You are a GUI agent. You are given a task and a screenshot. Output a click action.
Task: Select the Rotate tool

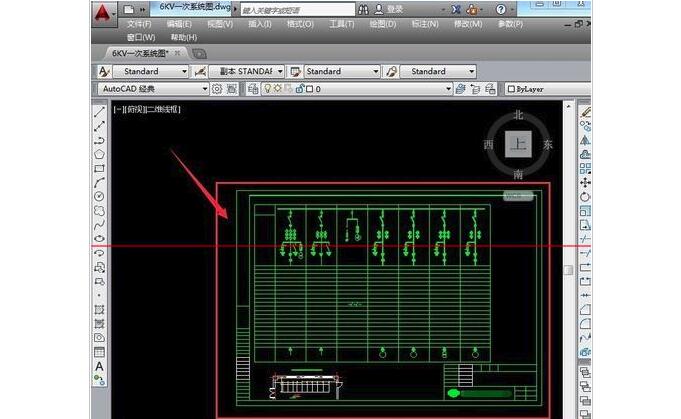tap(585, 196)
